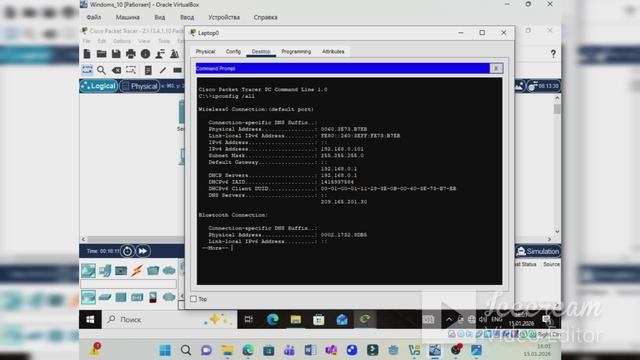
Task: Click the Packet Tracer help question mark
Action: point(553,53)
